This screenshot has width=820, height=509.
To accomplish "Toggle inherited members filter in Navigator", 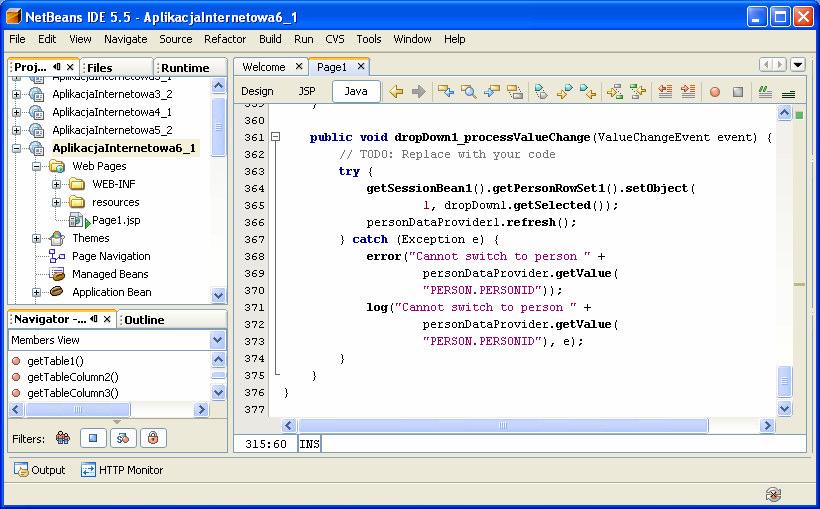I will 63,438.
